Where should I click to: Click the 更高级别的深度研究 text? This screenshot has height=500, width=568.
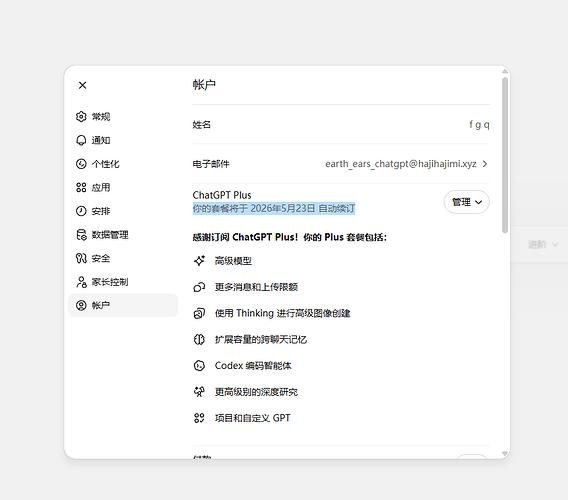[x=256, y=392]
